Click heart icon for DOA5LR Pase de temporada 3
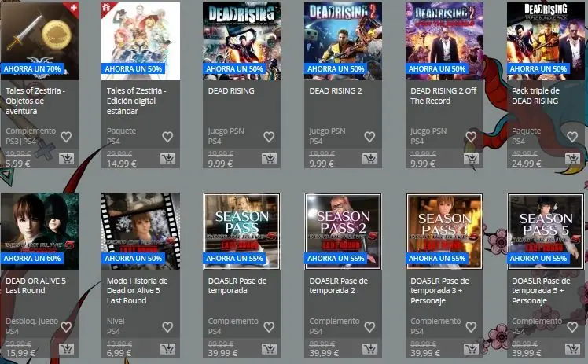 point(471,327)
